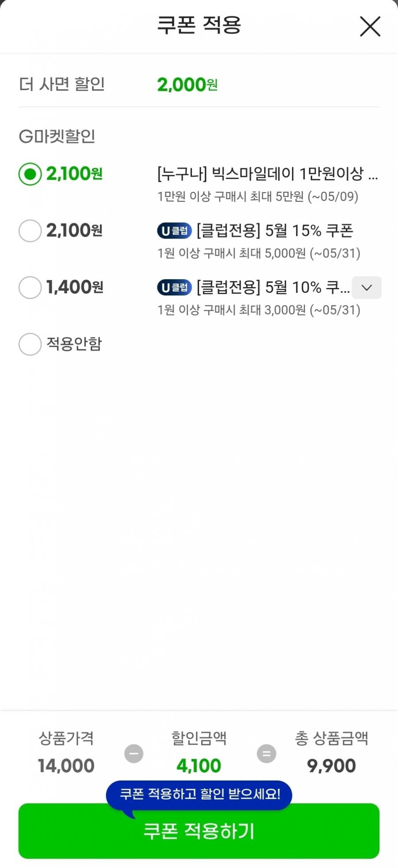The width and height of the screenshot is (398, 868).
Task: Tap the 1원 이상 구매시 최대 3,000원 description
Action: click(259, 310)
